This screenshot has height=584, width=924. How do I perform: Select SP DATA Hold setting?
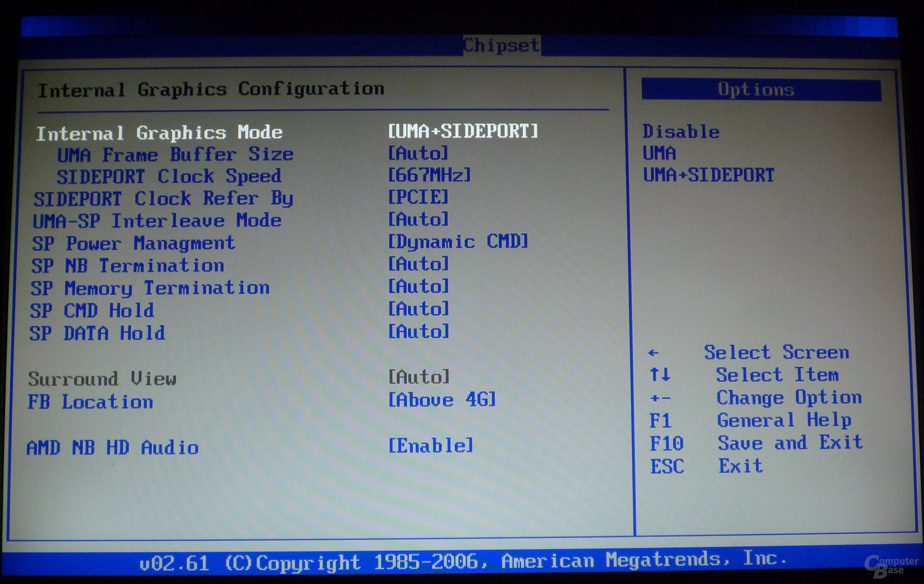(x=97, y=333)
